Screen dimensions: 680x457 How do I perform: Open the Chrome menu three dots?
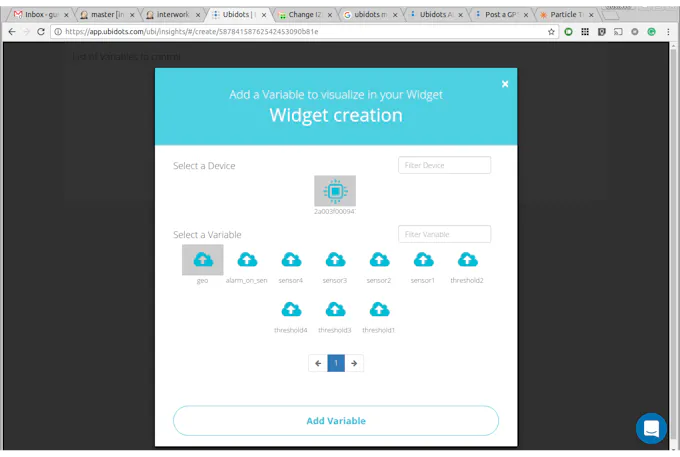click(668, 32)
